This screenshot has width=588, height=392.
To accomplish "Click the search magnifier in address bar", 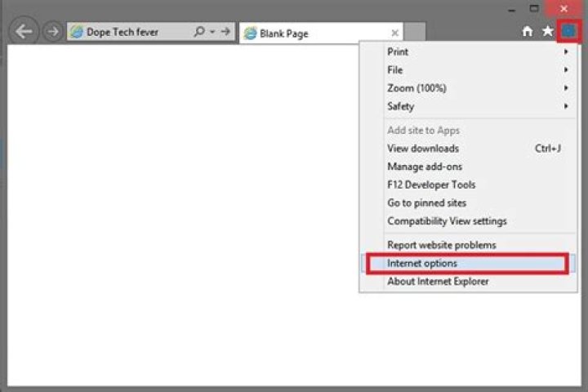I will coord(199,32).
